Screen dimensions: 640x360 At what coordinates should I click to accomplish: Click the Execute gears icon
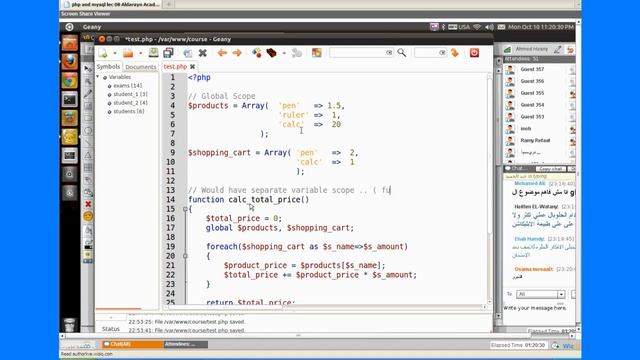tap(297, 53)
